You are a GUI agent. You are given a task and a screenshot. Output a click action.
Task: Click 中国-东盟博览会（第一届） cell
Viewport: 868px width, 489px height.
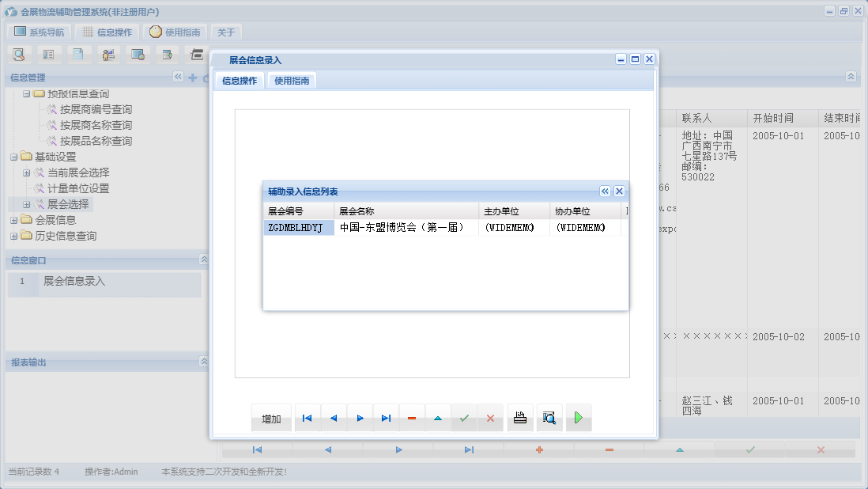coord(406,228)
